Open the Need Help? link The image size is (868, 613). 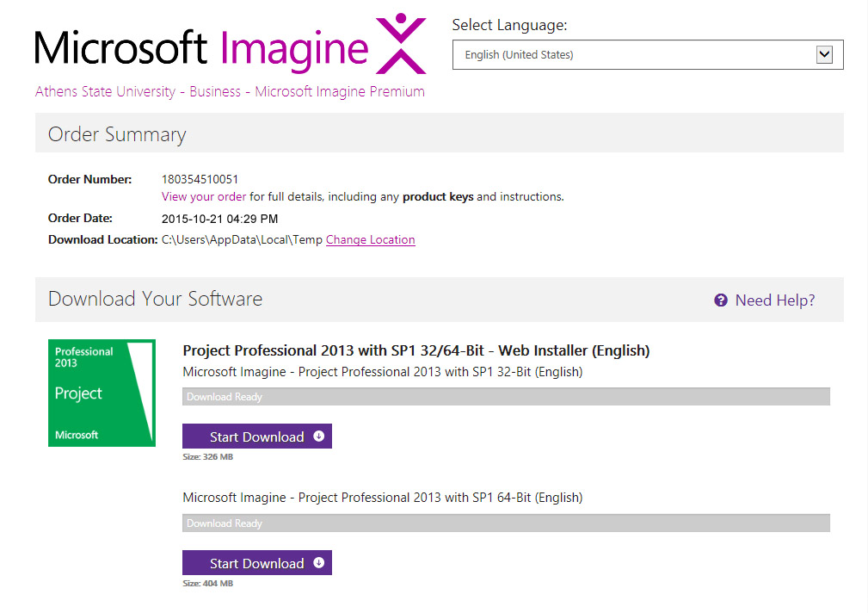point(774,300)
